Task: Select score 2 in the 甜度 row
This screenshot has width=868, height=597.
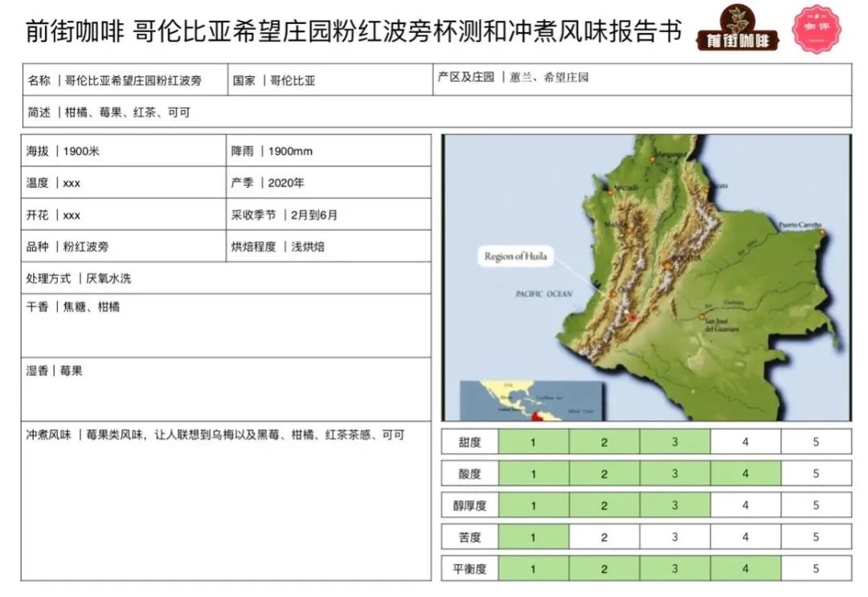Action: [x=604, y=442]
